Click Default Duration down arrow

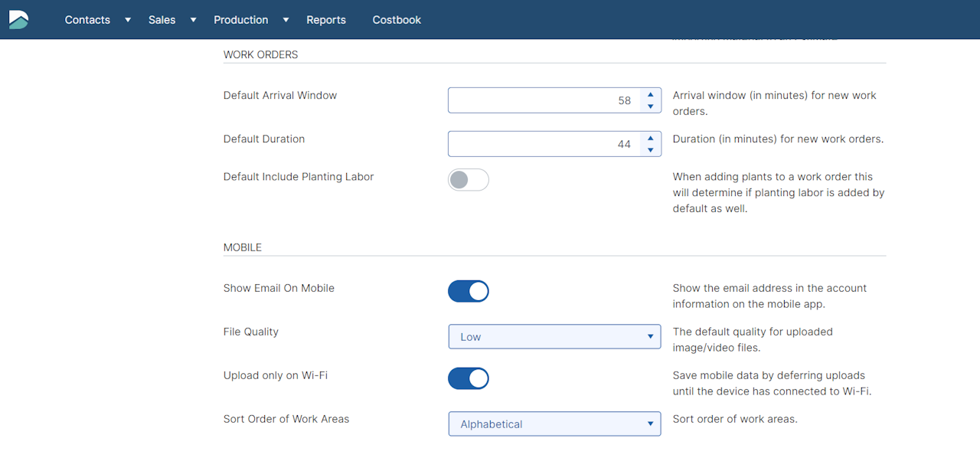tap(650, 150)
